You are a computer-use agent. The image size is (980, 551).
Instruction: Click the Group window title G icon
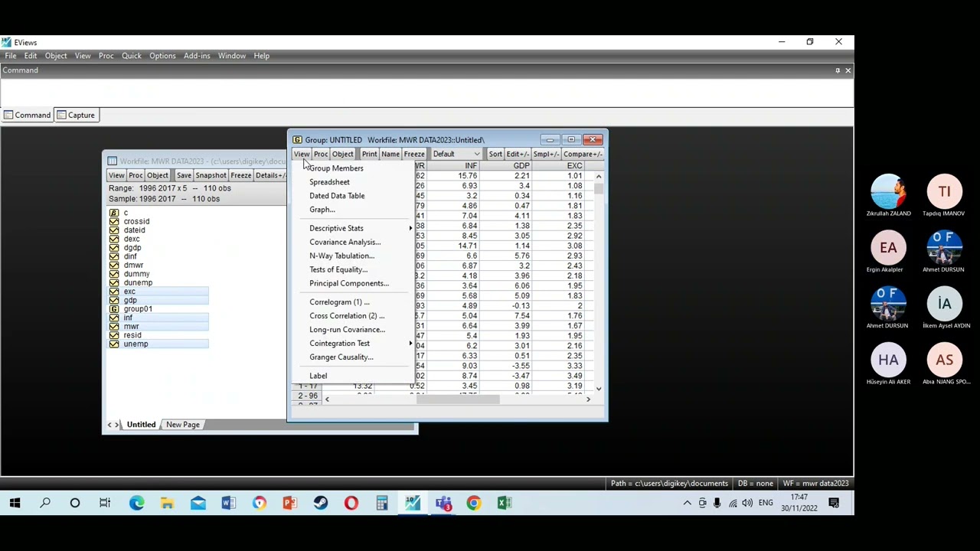[297, 139]
